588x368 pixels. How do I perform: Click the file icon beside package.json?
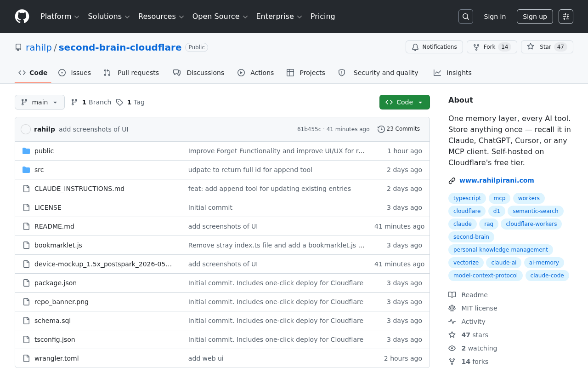tap(26, 283)
